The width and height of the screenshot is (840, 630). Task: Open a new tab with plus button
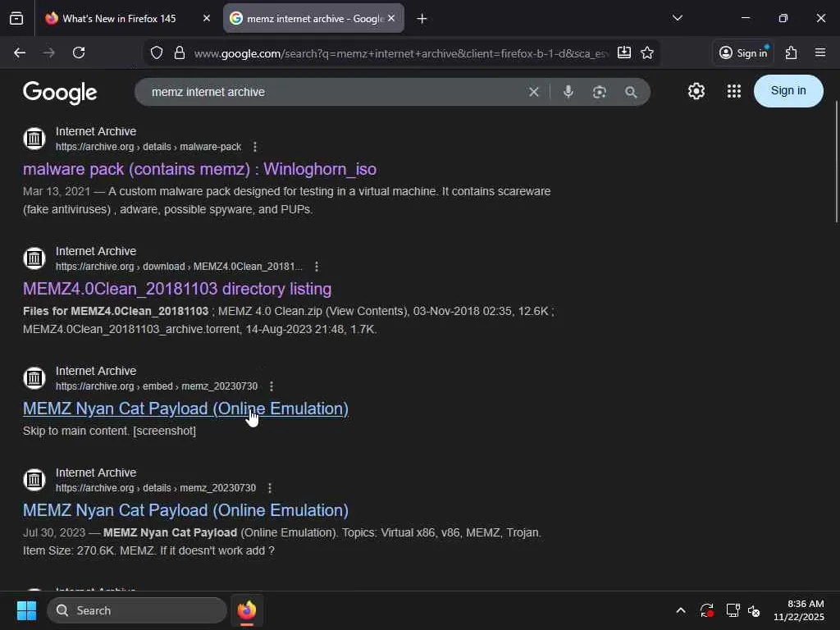click(x=422, y=19)
